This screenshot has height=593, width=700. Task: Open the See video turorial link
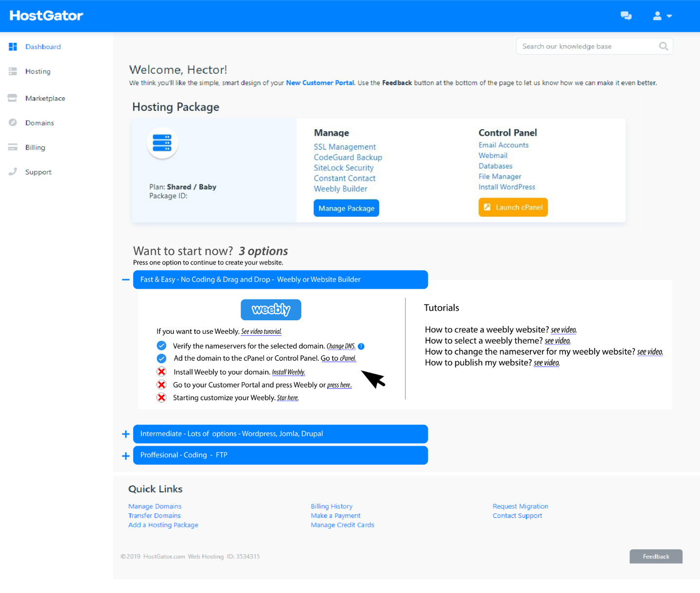coord(262,331)
